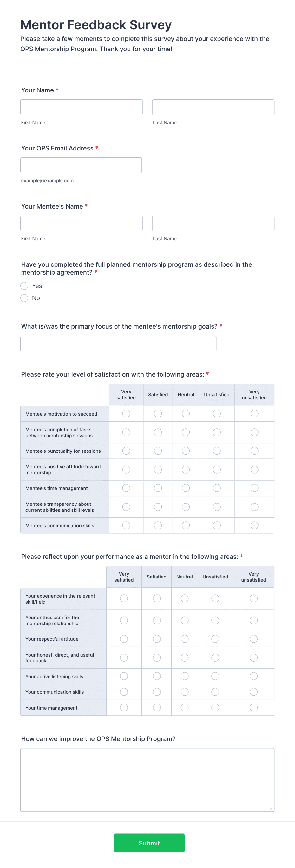
Task: Mark "Satisfied" for mentee's communication skills
Action: coord(158,525)
